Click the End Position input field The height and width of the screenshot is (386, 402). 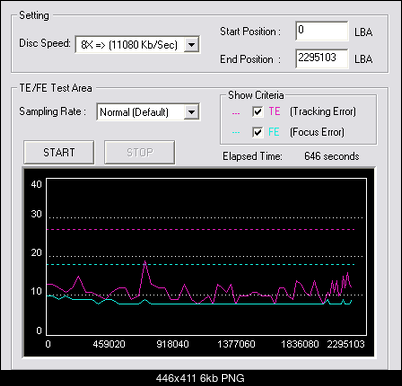[322, 58]
